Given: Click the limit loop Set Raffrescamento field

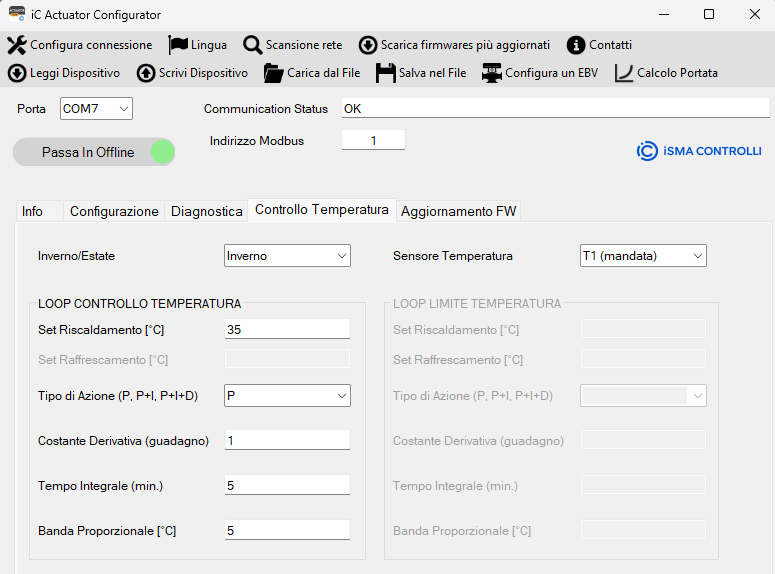Looking at the screenshot, I should pos(643,359).
